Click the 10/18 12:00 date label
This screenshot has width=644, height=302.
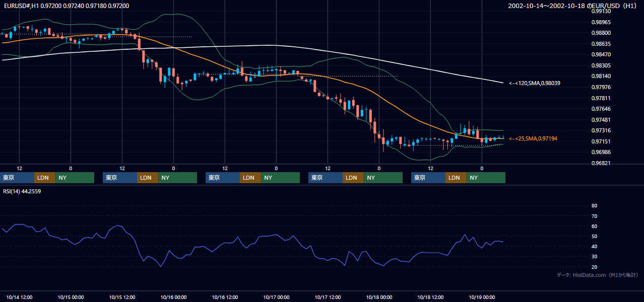pyautogui.click(x=430, y=297)
